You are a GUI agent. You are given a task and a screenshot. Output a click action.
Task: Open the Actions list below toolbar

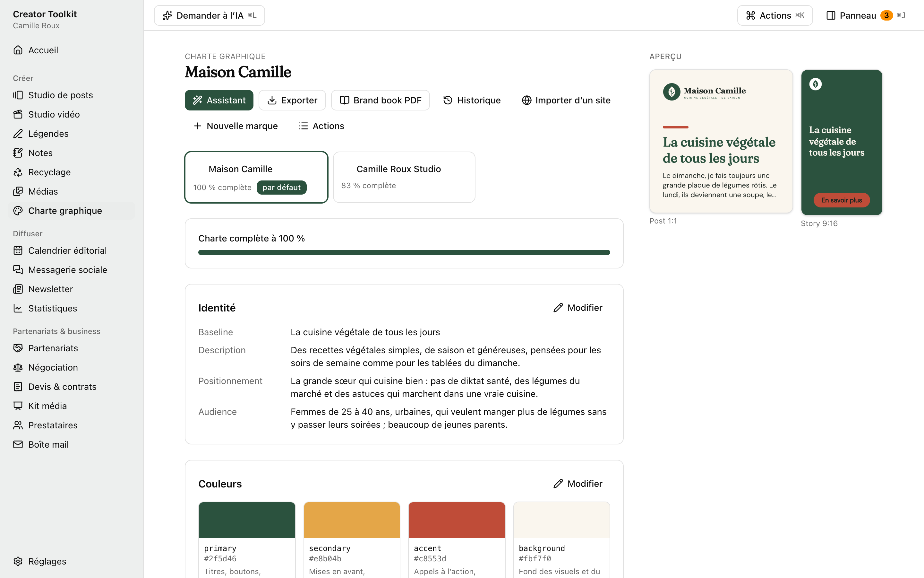[x=321, y=126]
